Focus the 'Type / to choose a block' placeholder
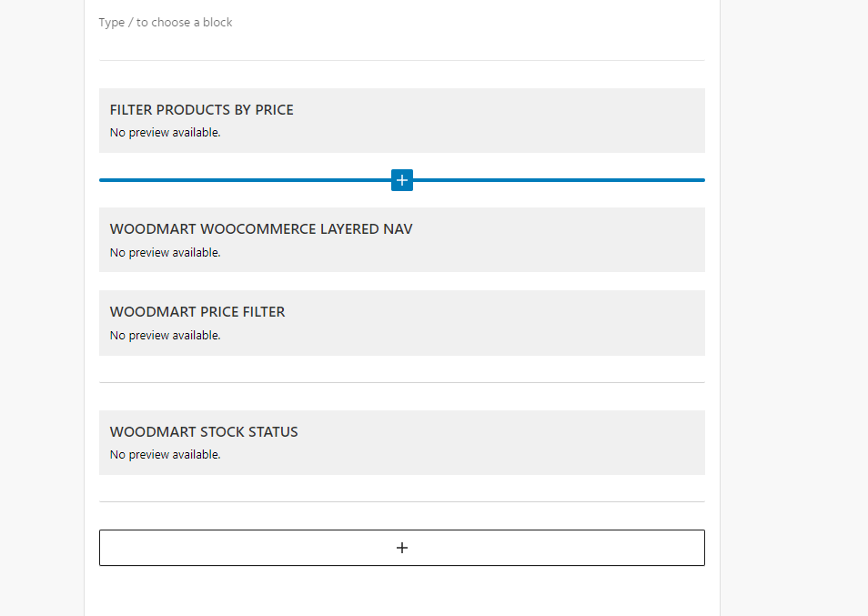The height and width of the screenshot is (616, 868). pos(166,22)
